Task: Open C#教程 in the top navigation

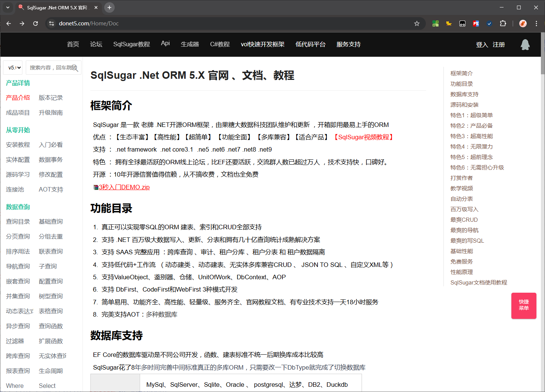Action: (220, 44)
